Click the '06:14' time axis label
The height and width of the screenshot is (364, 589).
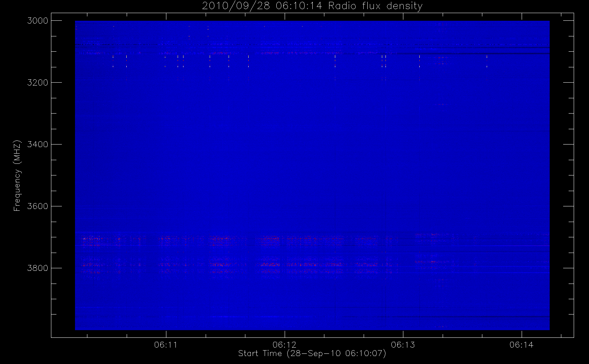pos(521,345)
